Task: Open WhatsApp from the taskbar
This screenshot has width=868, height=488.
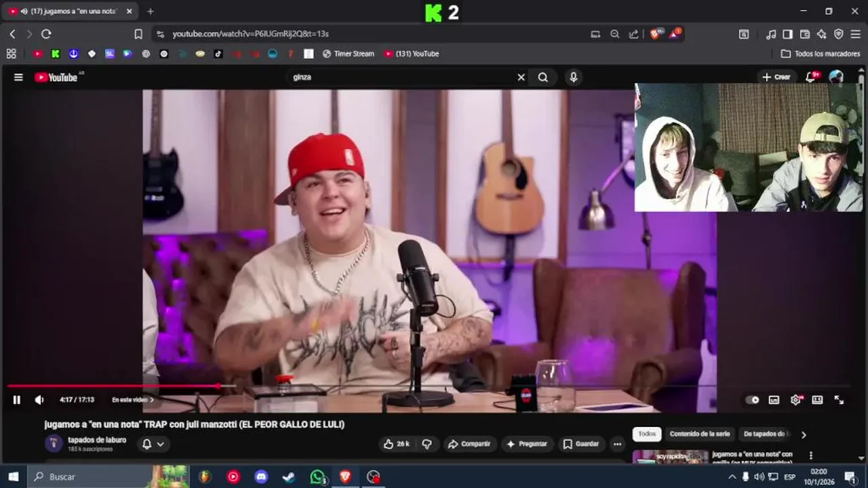Action: (317, 476)
